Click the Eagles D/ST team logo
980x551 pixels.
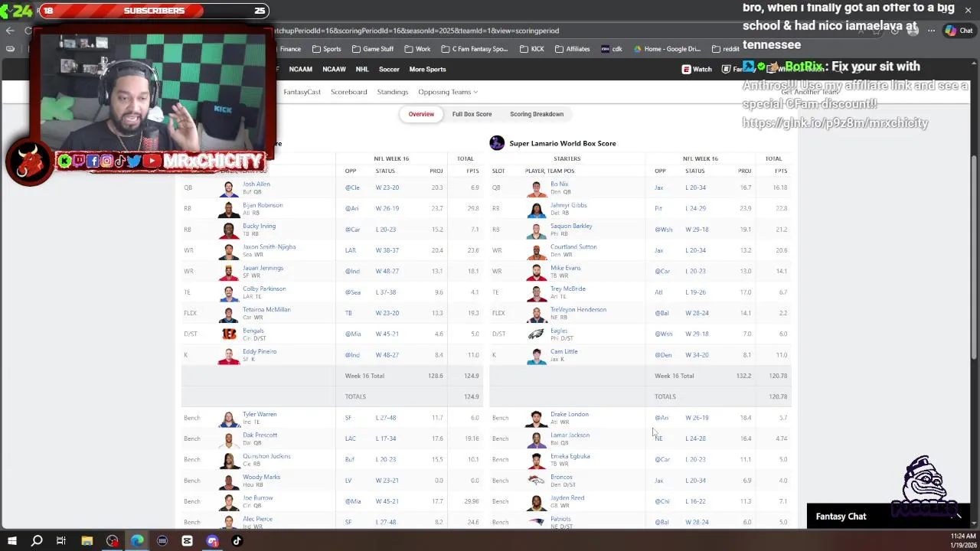[537, 334]
